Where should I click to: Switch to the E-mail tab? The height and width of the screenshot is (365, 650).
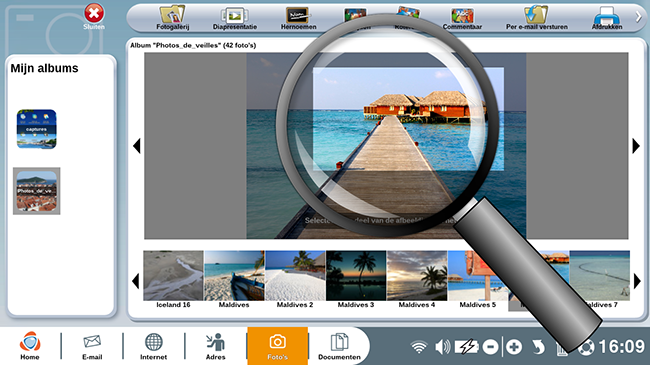click(92, 347)
